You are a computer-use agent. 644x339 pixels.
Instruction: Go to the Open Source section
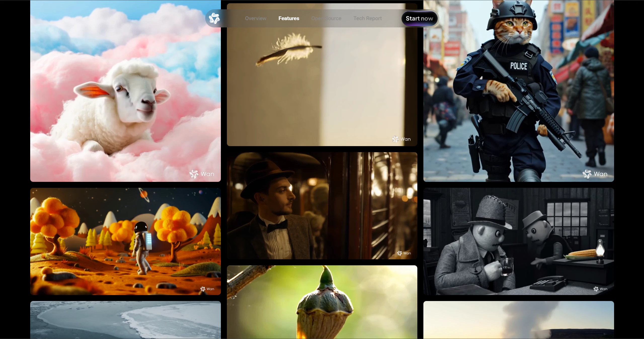point(326,18)
